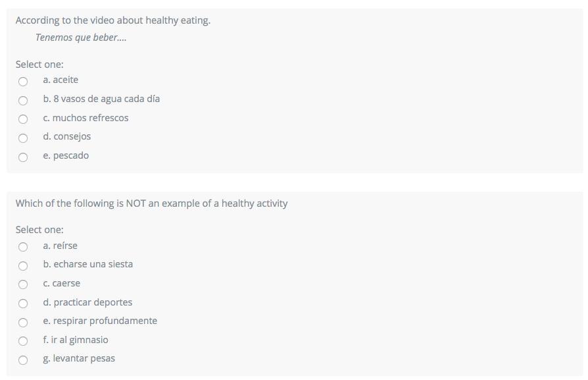
Task: Select 'echarse una siesta' option
Action: [23, 266]
